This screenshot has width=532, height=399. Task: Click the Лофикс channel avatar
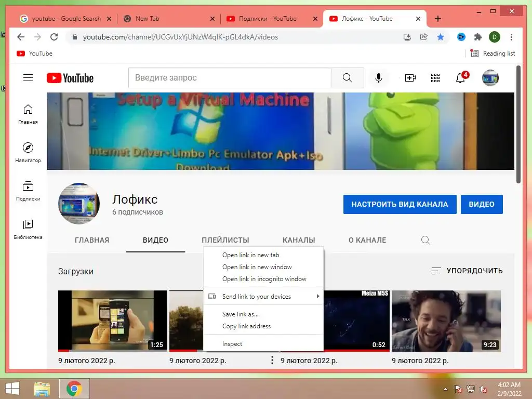pos(79,204)
